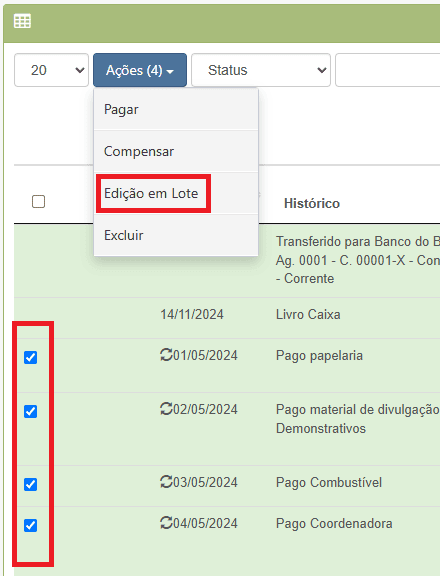Click recurrence icon beside 04/05/2024
The height and width of the screenshot is (576, 440).
pos(166,523)
